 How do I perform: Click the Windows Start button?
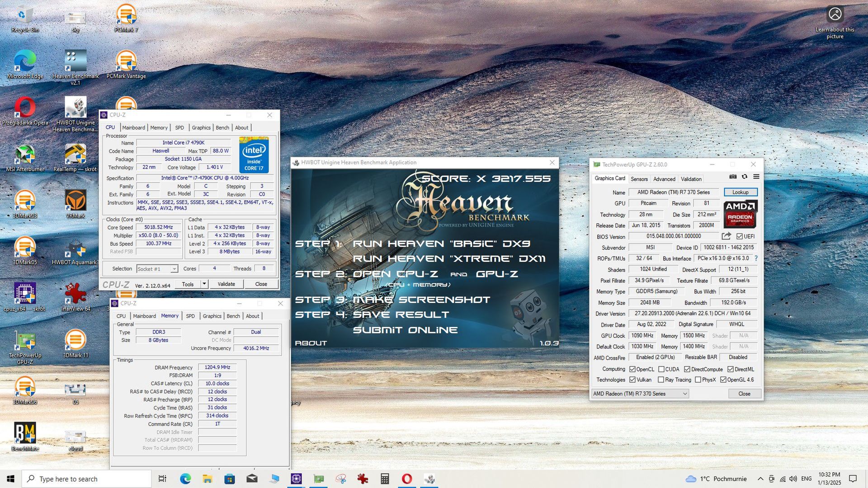pyautogui.click(x=11, y=479)
